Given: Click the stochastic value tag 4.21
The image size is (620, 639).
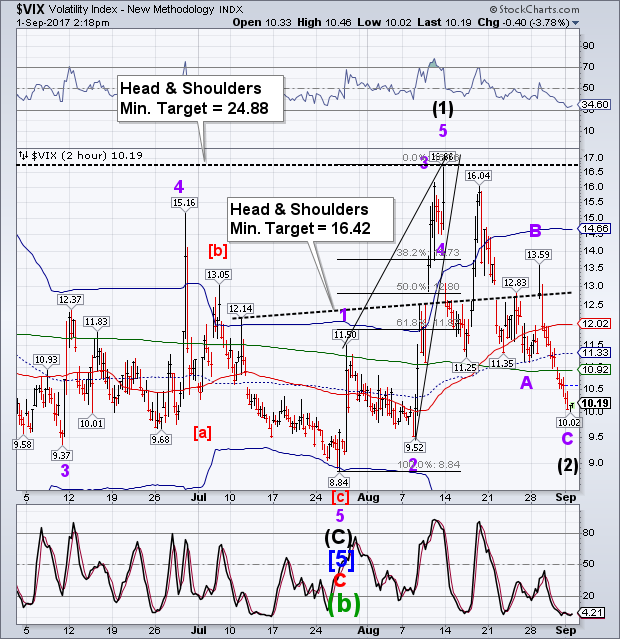Looking at the screenshot, I should pyautogui.click(x=591, y=613).
